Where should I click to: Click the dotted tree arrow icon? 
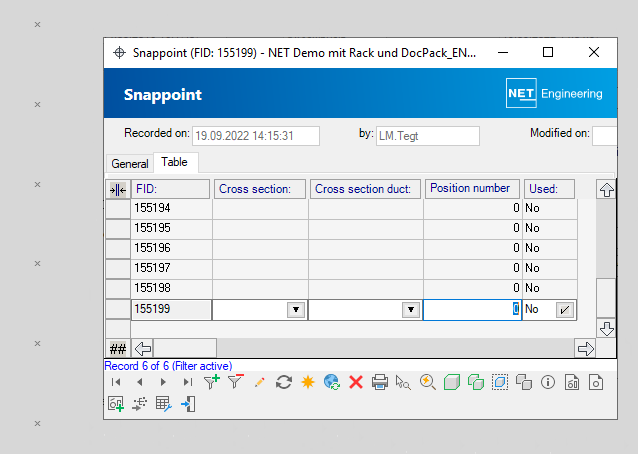click(x=140, y=404)
